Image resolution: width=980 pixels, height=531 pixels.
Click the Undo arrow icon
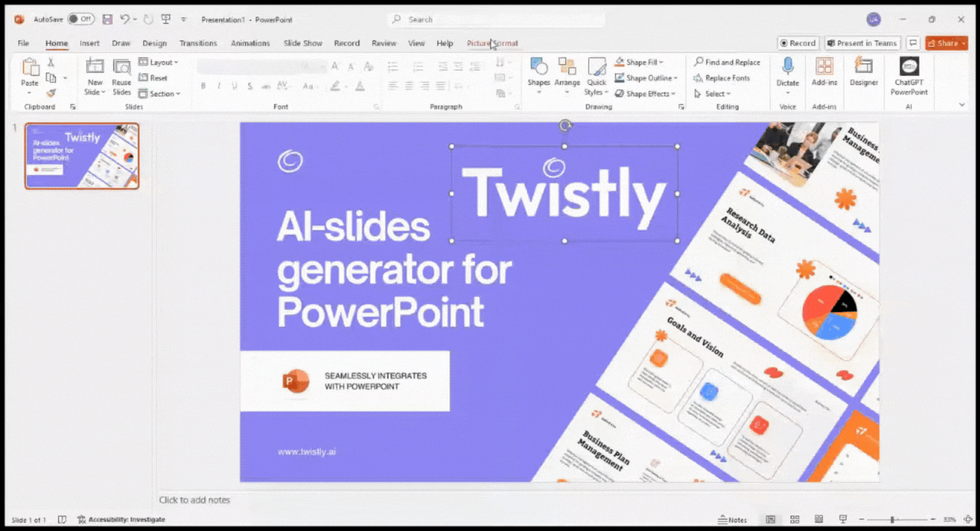click(125, 19)
